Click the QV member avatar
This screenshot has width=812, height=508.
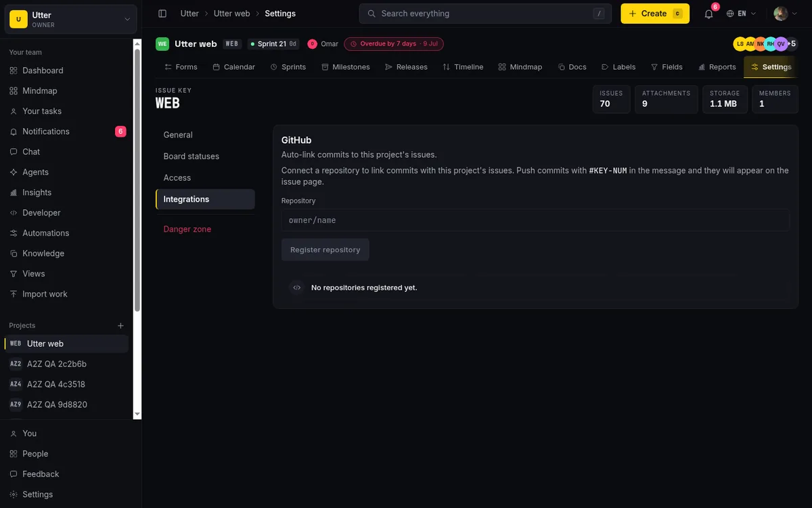click(781, 44)
